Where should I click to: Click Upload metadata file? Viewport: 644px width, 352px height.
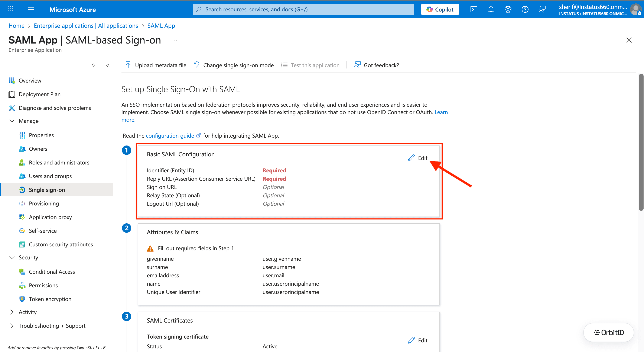coord(156,65)
